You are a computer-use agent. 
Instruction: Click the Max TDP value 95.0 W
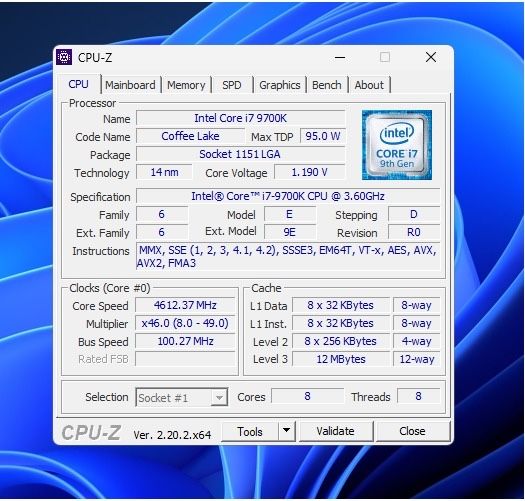tap(323, 136)
